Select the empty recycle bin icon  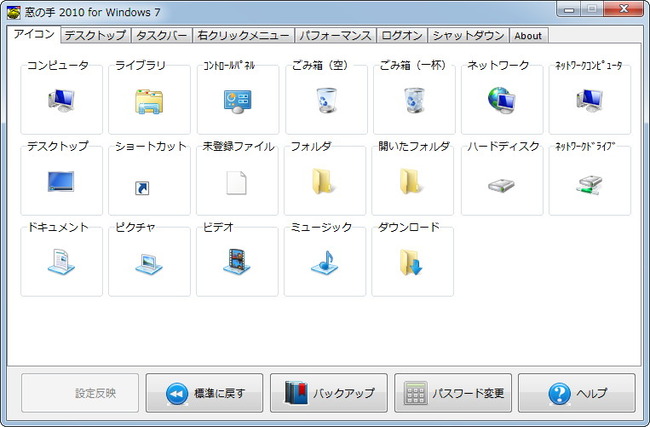click(325, 99)
